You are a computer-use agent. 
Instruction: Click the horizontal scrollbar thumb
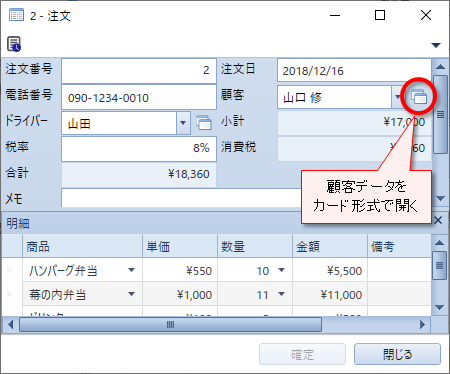click(170, 324)
